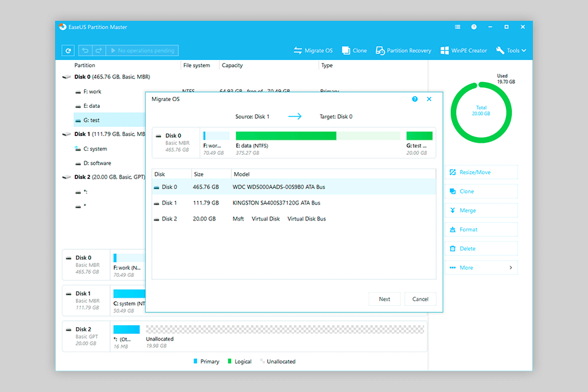This screenshot has height=392, width=588.
Task: Open WinPE Creator
Action: [464, 51]
